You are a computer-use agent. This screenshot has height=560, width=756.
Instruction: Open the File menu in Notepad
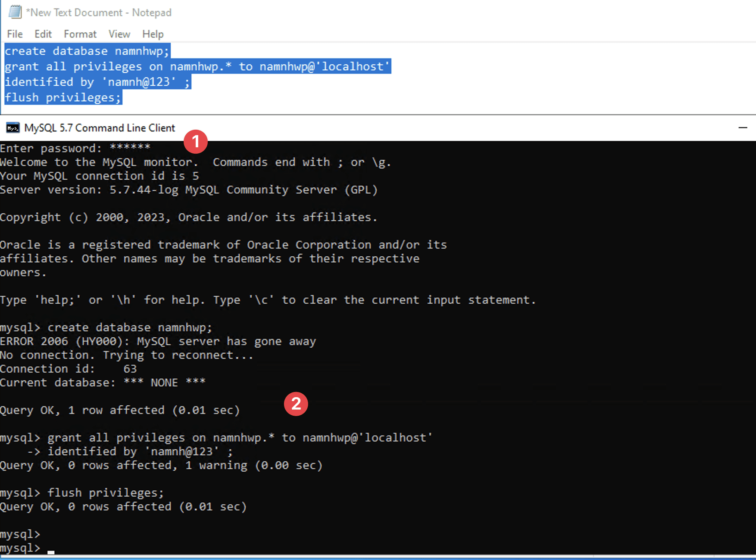coord(15,34)
